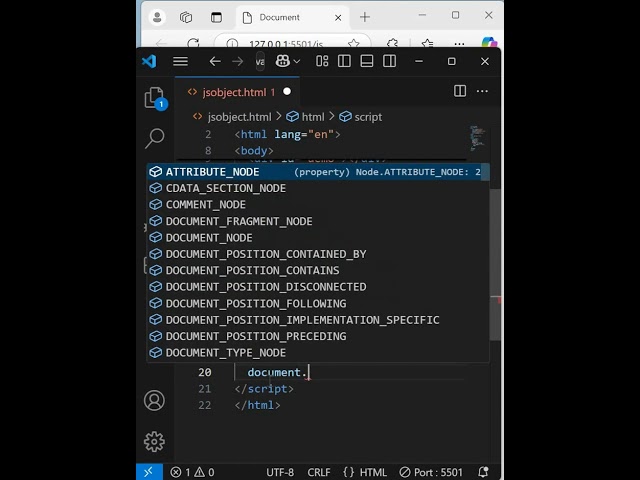640x480 pixels.
Task: Open browser Settings and more menu
Action: (459, 43)
